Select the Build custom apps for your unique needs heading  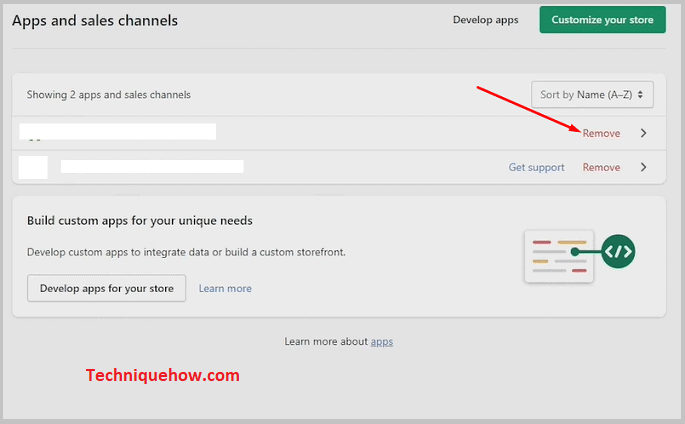140,221
